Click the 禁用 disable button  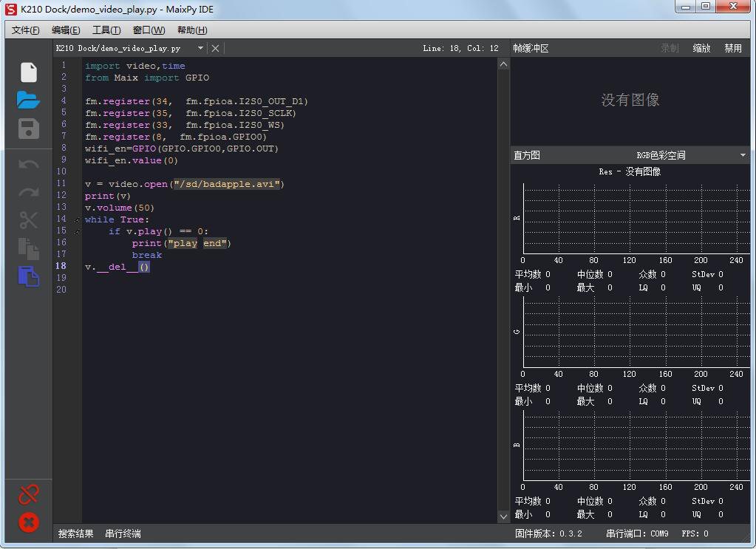coord(733,48)
